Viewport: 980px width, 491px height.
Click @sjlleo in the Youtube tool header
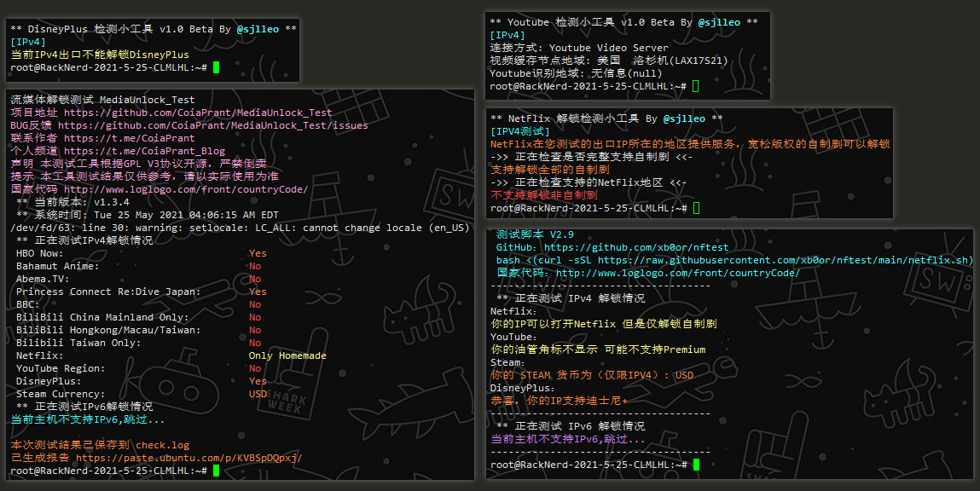click(719, 22)
